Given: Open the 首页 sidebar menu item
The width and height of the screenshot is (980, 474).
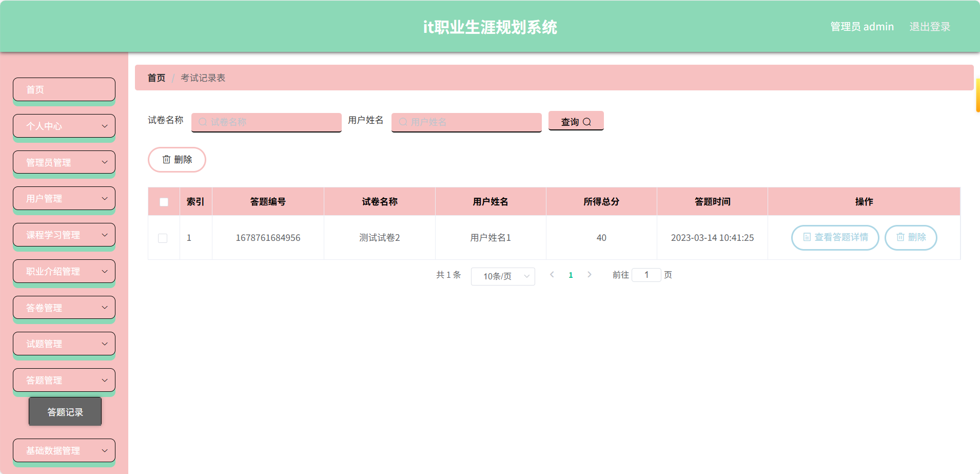Looking at the screenshot, I should click(x=64, y=89).
